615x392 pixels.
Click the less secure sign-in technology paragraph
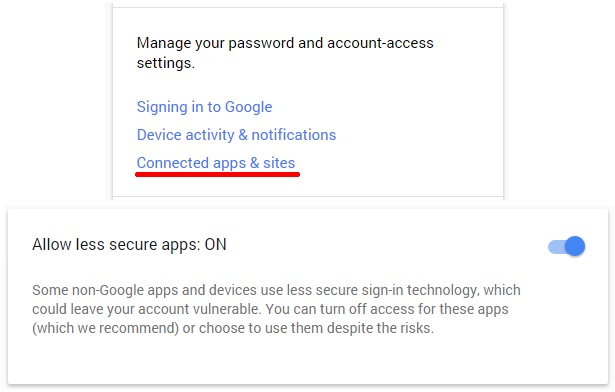click(276, 309)
